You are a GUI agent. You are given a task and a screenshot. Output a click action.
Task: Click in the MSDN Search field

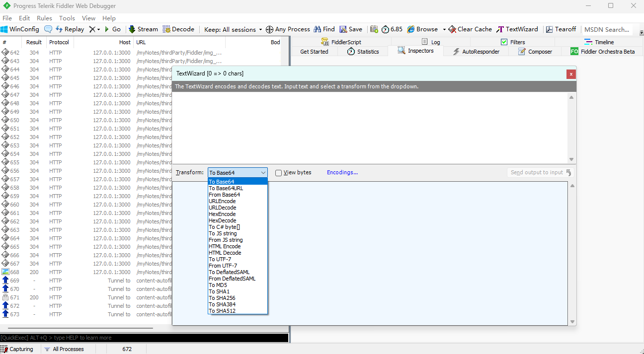[608, 29]
